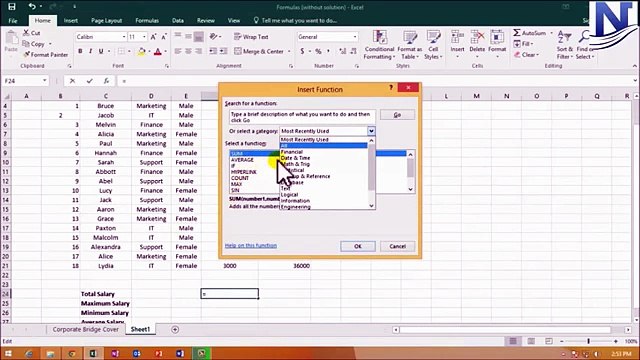Open the Name Box dropdown
The image size is (640, 360).
(44, 81)
